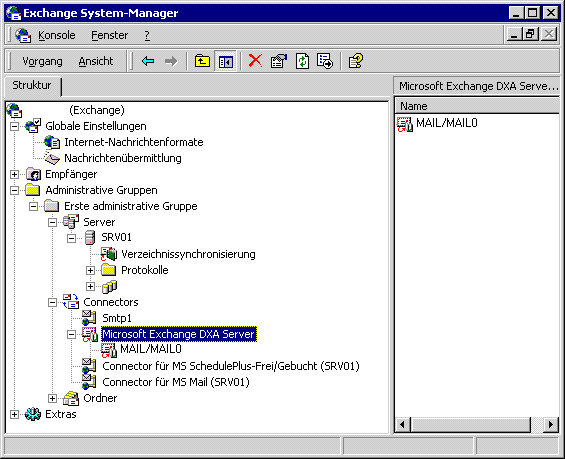Maximize the Exchange System-Manager window
565x459 pixels.
(x=533, y=13)
